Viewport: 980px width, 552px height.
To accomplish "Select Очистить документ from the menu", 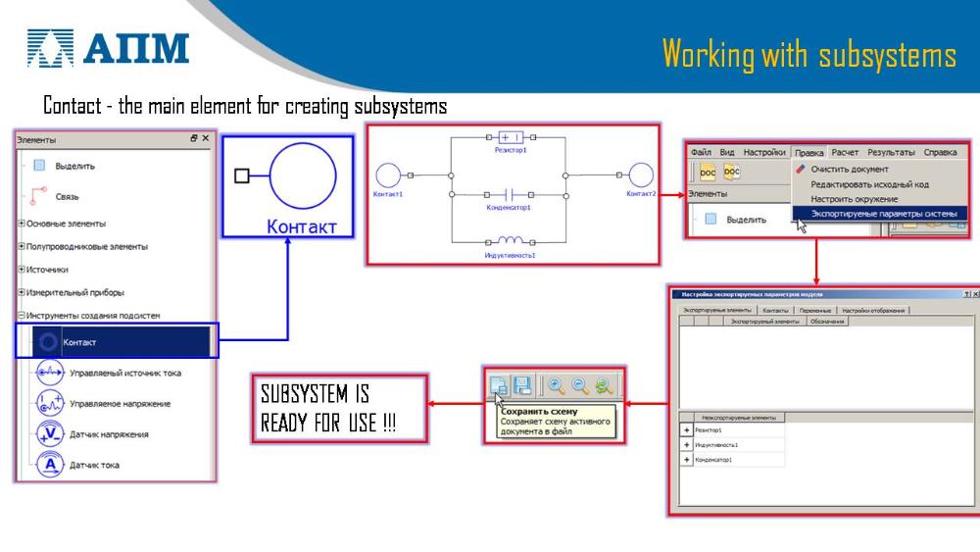I will [x=849, y=170].
